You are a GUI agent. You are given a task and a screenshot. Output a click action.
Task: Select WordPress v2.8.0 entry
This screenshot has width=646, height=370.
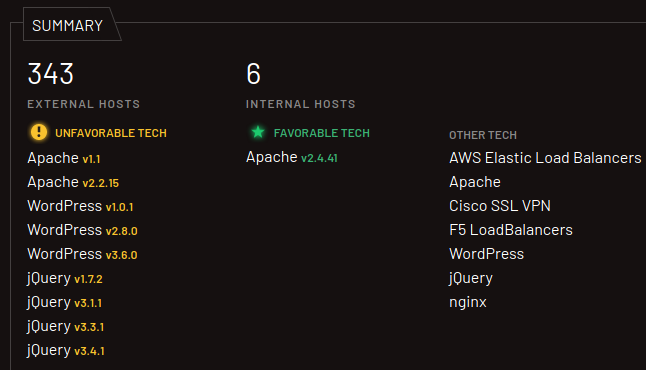coord(82,230)
